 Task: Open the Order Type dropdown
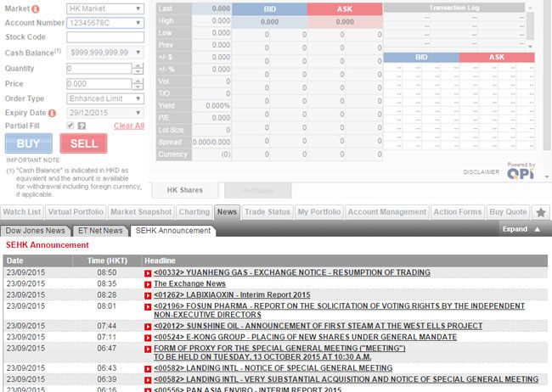105,98
